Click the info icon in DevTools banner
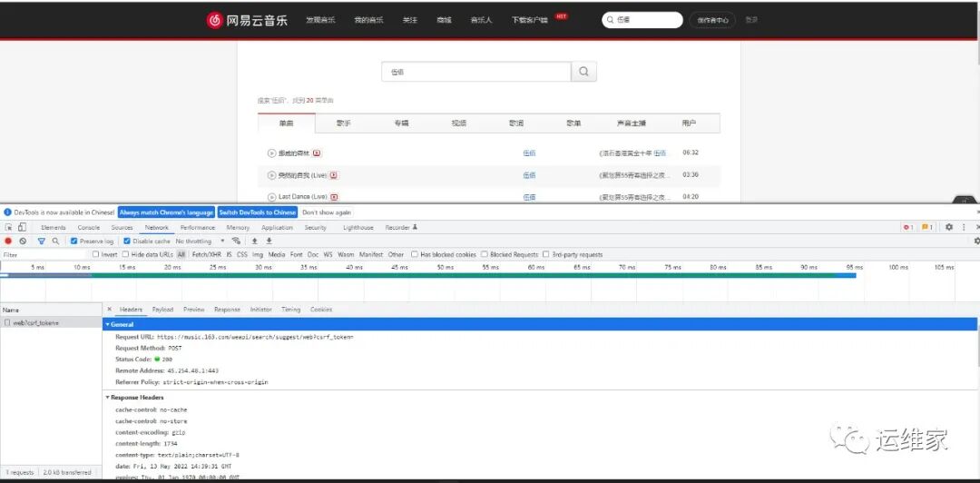The width and height of the screenshot is (980, 483). pos(7,212)
